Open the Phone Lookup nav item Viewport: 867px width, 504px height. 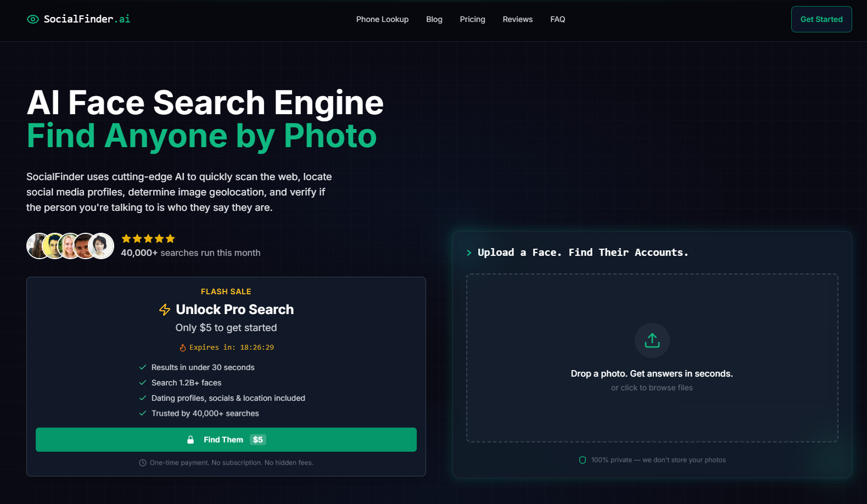click(x=382, y=19)
